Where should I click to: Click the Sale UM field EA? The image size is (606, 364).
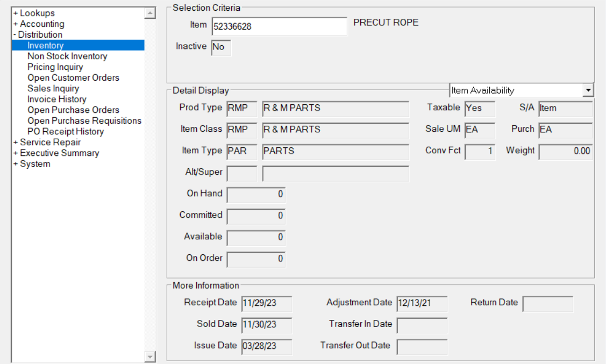pyautogui.click(x=480, y=130)
